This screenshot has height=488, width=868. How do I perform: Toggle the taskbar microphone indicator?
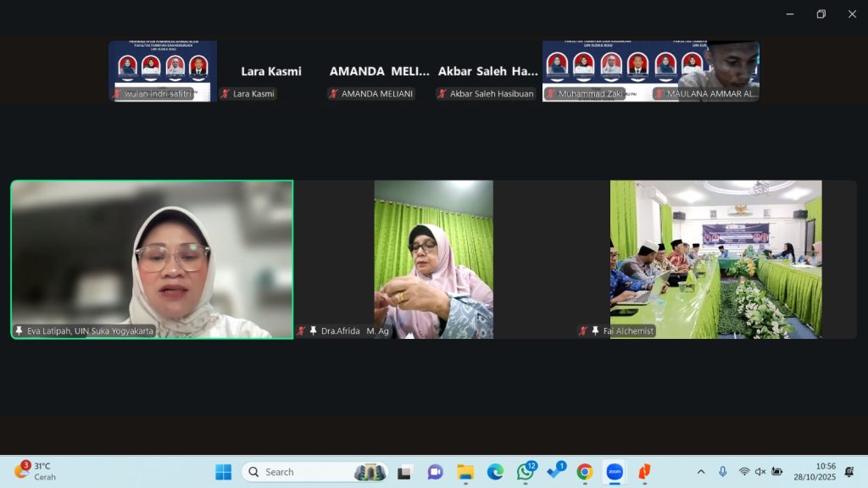point(722,472)
